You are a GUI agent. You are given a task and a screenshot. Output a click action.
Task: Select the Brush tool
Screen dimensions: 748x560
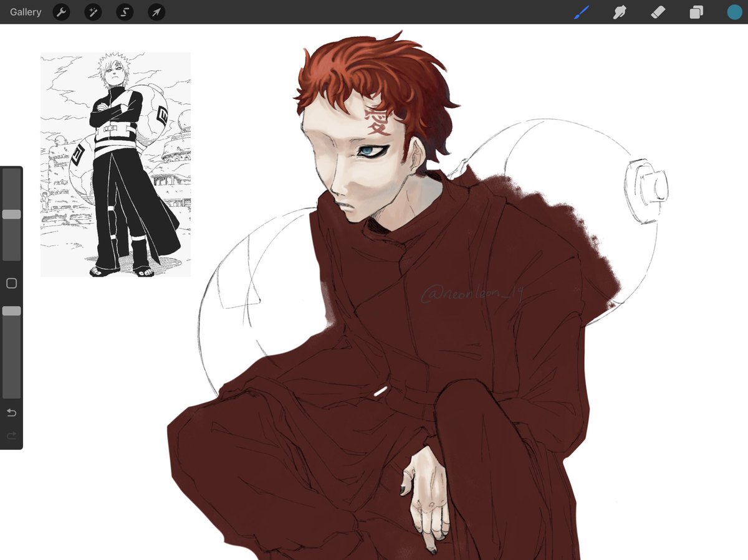coord(581,12)
